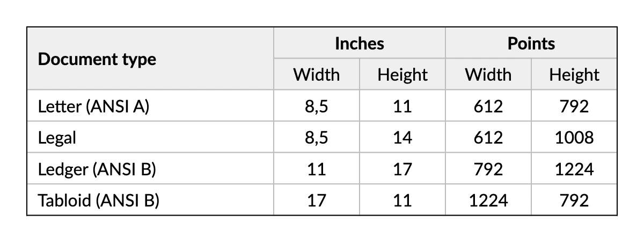Click the Legal height cell showing 1008

[574, 138]
